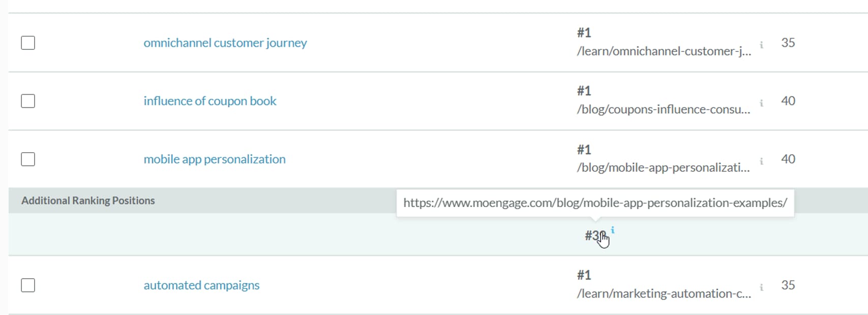
Task: Click the #30 additional ranking position
Action: [x=594, y=236]
